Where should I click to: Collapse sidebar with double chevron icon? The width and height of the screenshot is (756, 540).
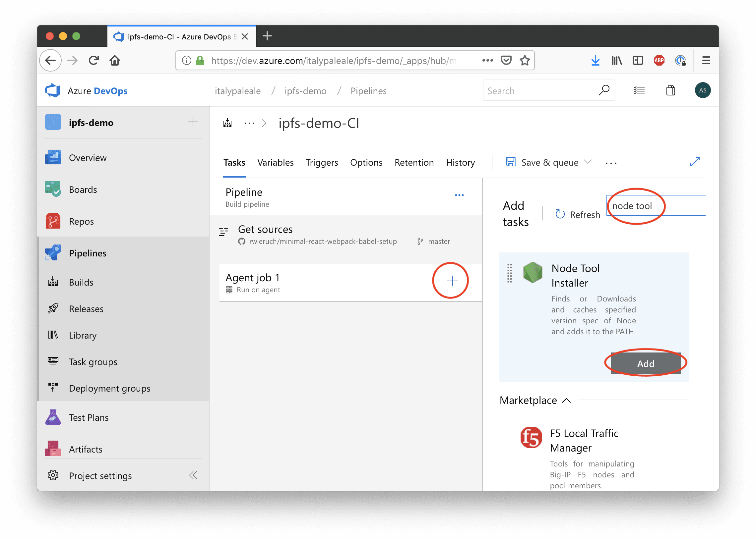coord(193,475)
